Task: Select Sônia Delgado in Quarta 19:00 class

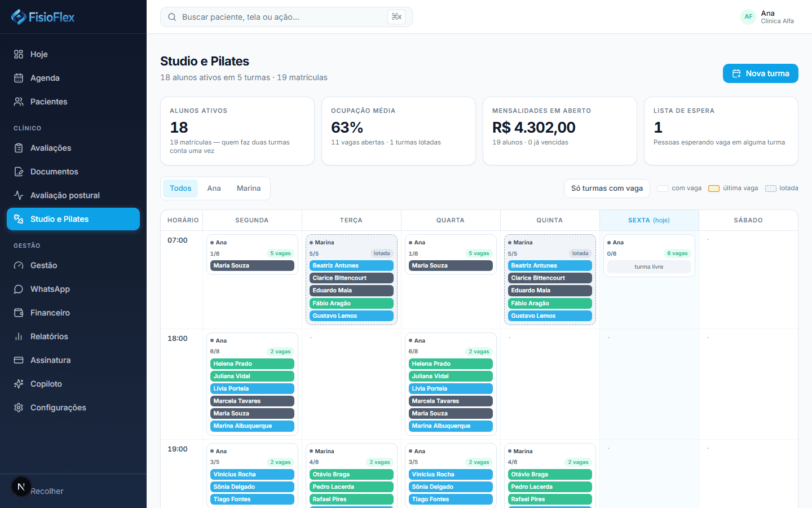Action: pos(451,487)
